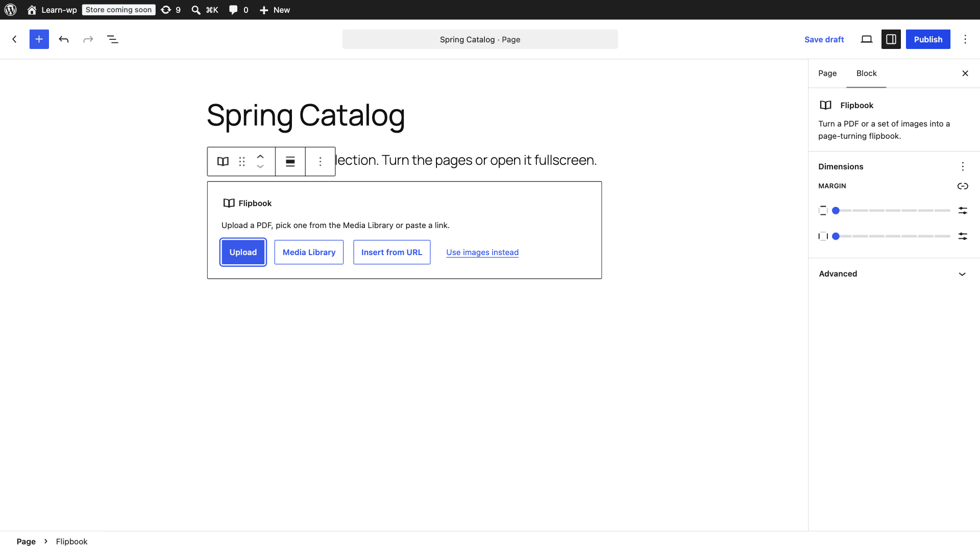Screen dimensions: 980x551
Task: Click the Flipbook block type icon in toolbar
Action: tap(223, 162)
